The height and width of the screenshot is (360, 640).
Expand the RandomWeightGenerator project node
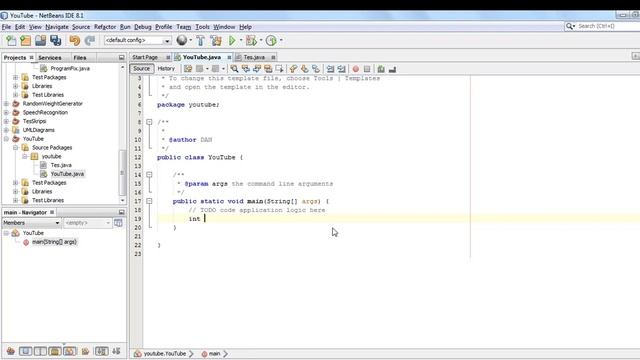(6, 104)
